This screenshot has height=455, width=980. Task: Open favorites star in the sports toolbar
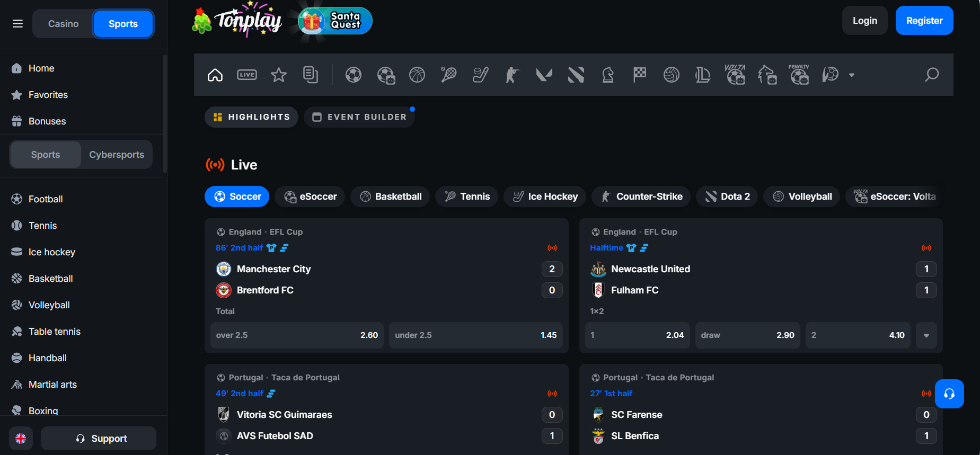pyautogui.click(x=278, y=75)
